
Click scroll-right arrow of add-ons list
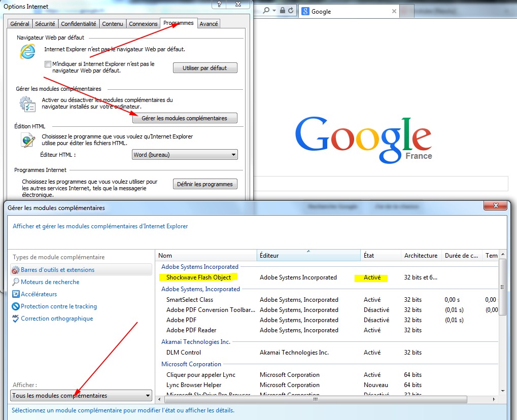click(x=494, y=399)
